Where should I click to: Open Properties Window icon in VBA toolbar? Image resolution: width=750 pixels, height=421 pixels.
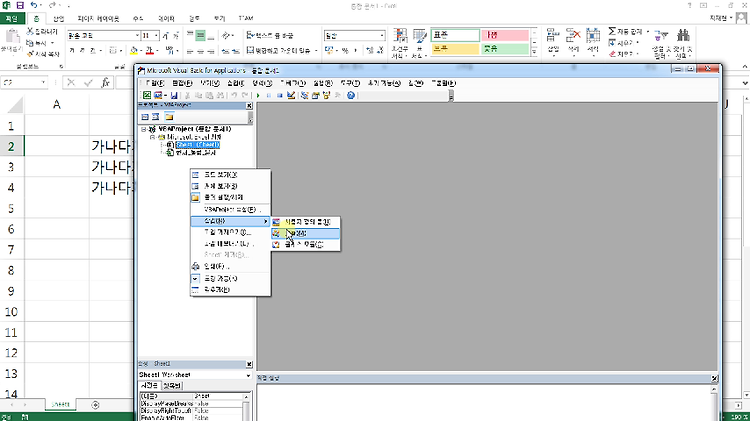pyautogui.click(x=316, y=95)
